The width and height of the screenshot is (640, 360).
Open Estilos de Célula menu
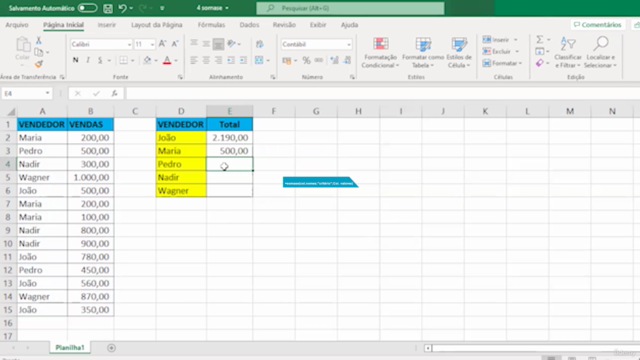click(459, 52)
